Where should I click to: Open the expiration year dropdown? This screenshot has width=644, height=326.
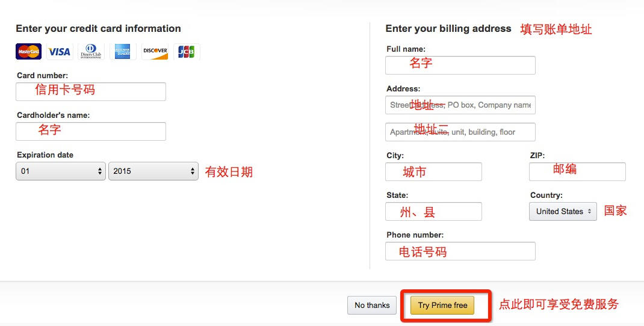153,171
